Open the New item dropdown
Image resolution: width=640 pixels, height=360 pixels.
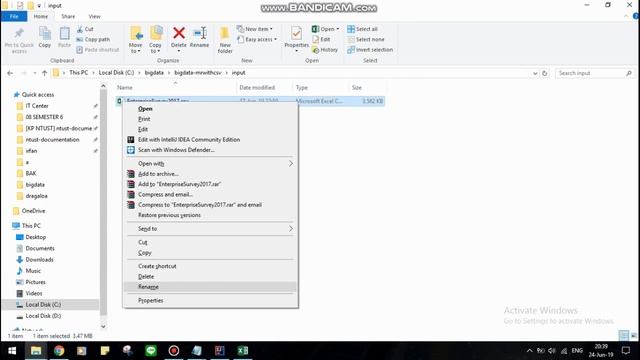pyautogui.click(x=255, y=29)
